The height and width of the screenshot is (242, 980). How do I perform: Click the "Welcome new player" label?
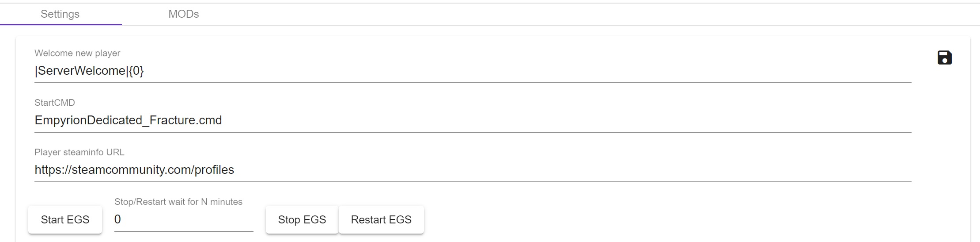(x=77, y=53)
